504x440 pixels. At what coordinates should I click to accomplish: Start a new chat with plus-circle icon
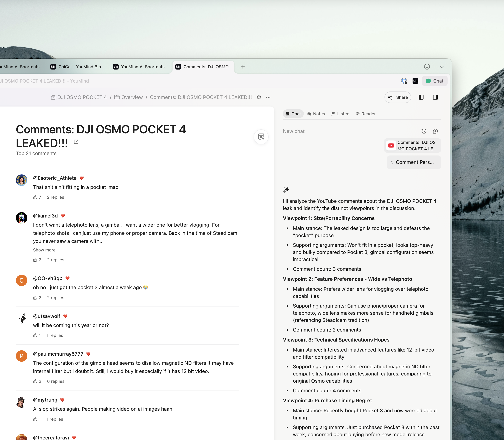point(435,131)
